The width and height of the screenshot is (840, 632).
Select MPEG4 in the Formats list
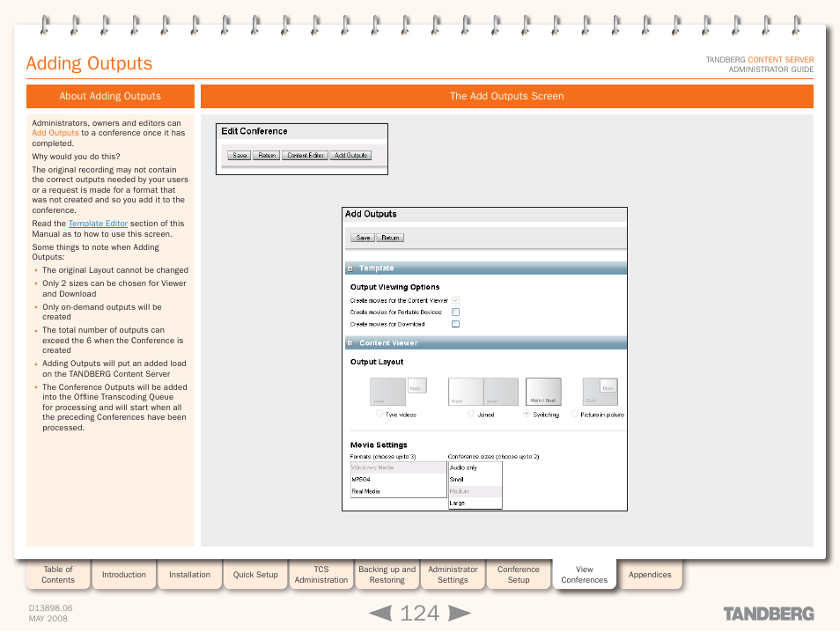398,480
